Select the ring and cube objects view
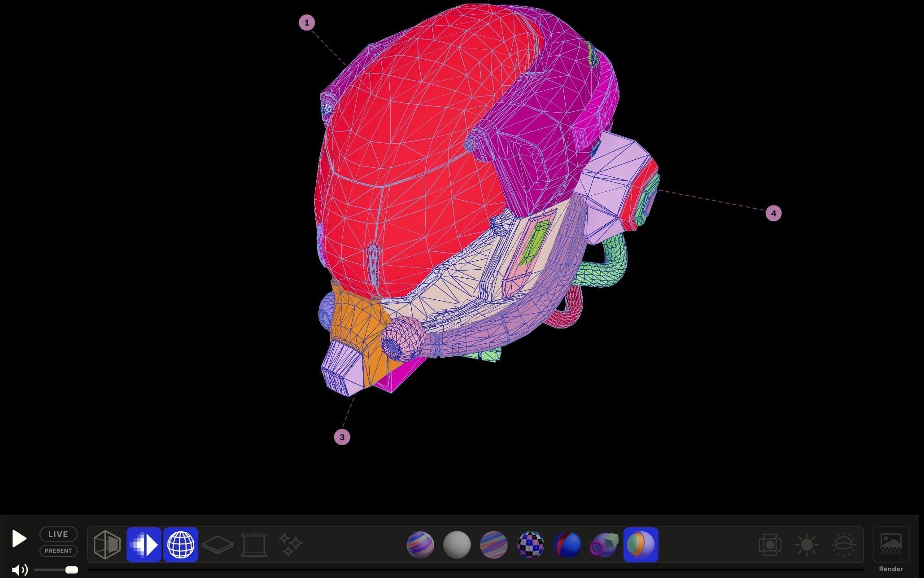Image resolution: width=924 pixels, height=578 pixels. coord(604,545)
